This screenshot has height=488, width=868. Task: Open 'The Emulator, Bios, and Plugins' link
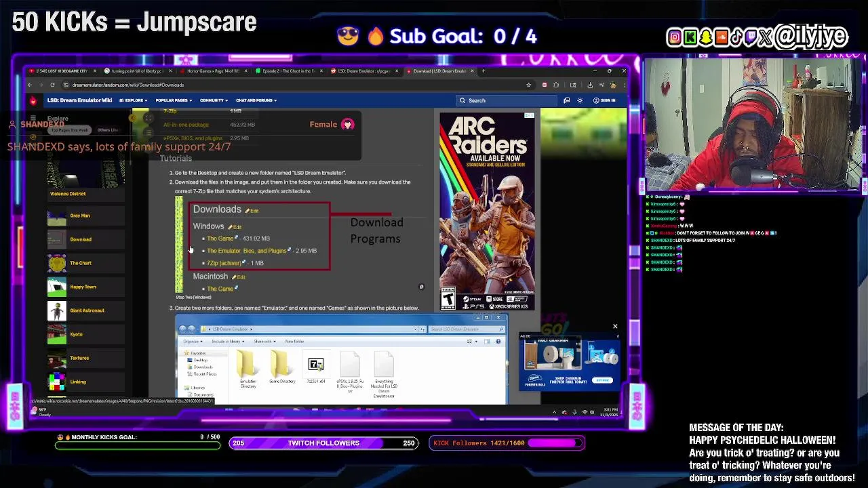[x=247, y=251]
